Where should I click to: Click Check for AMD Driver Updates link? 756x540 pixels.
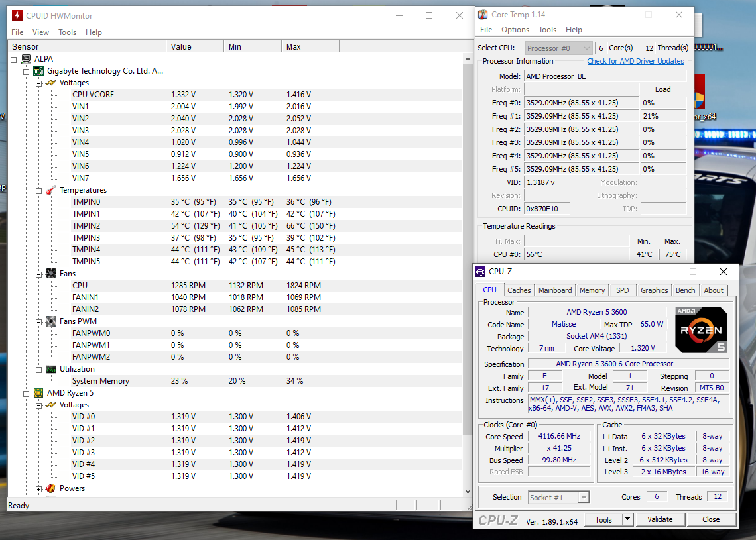(x=635, y=61)
